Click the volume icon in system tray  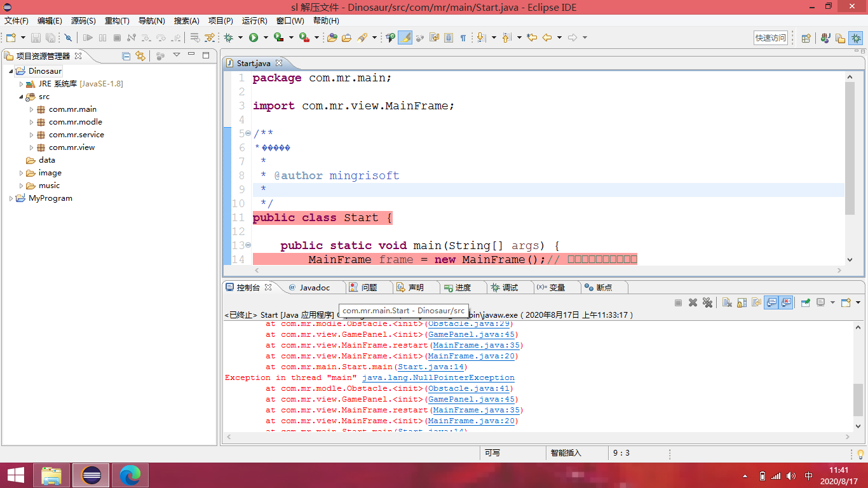click(x=791, y=475)
